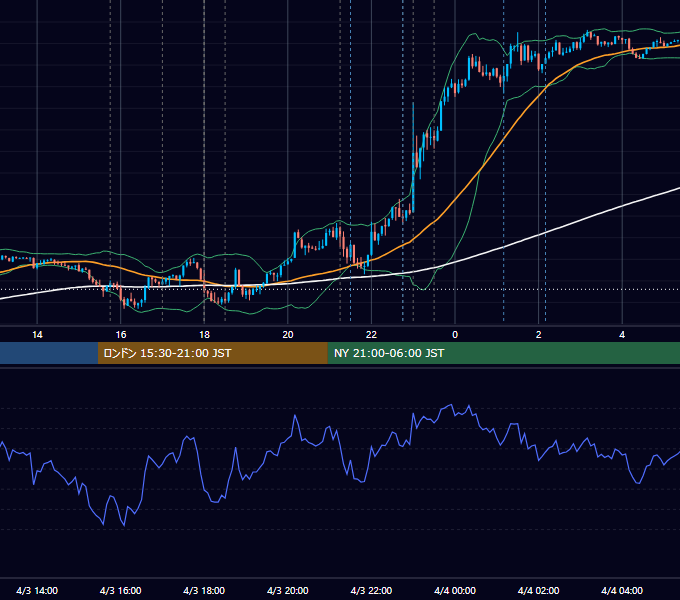680x600 pixels.
Task: Click the '16' hour label on price chart axis
Action: point(121,335)
